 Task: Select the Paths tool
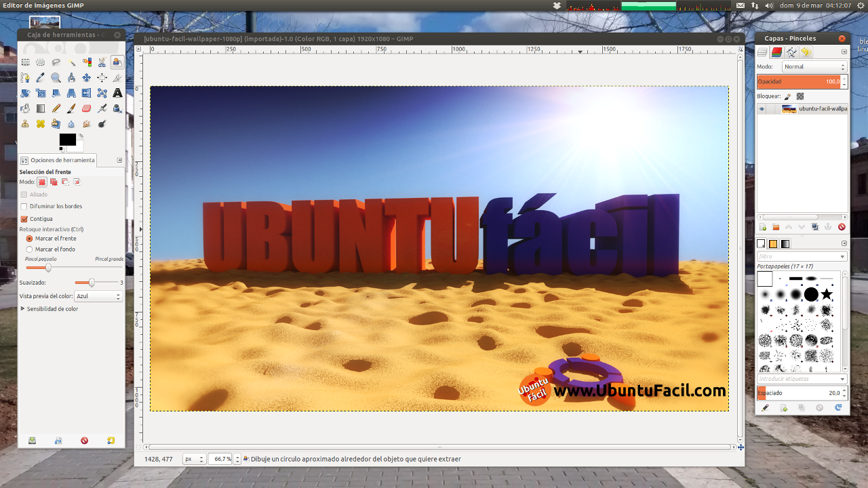pyautogui.click(x=25, y=78)
